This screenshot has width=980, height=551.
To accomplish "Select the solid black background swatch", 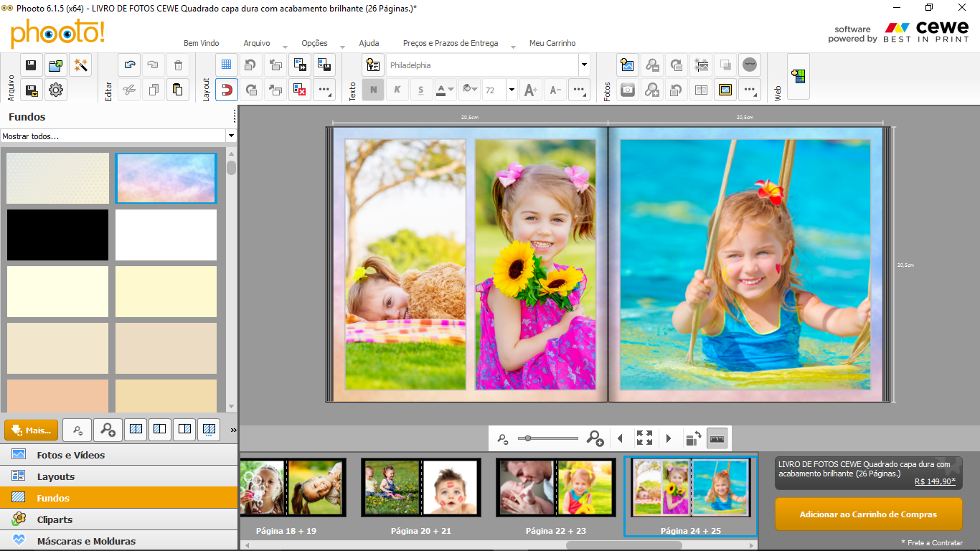I will point(58,235).
